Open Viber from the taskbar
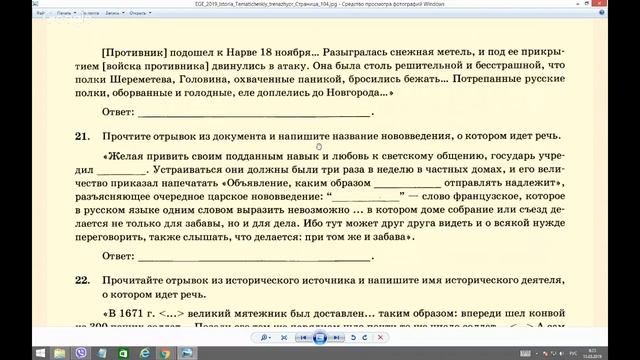 81,353
